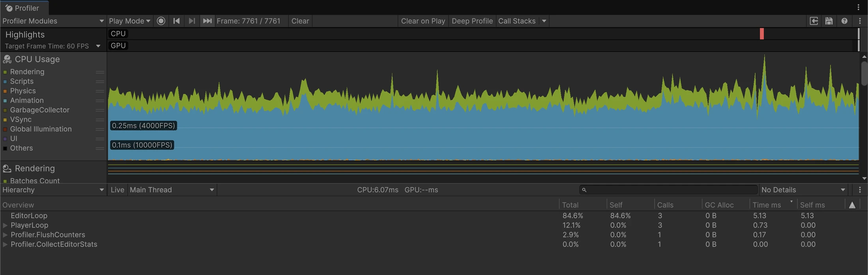Expand the PlayerLoop row
This screenshot has height=275, width=868.
[x=5, y=225]
